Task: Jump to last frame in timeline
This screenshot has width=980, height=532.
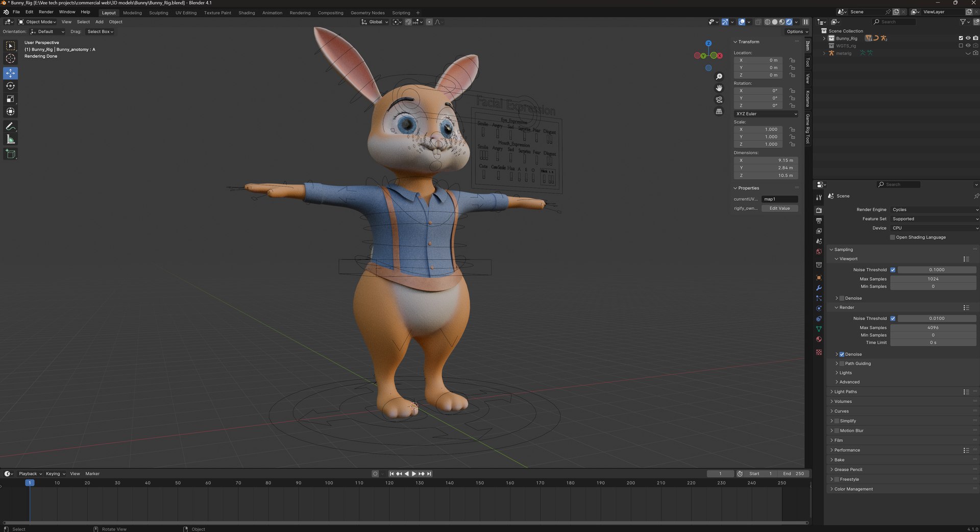Action: pyautogui.click(x=429, y=474)
